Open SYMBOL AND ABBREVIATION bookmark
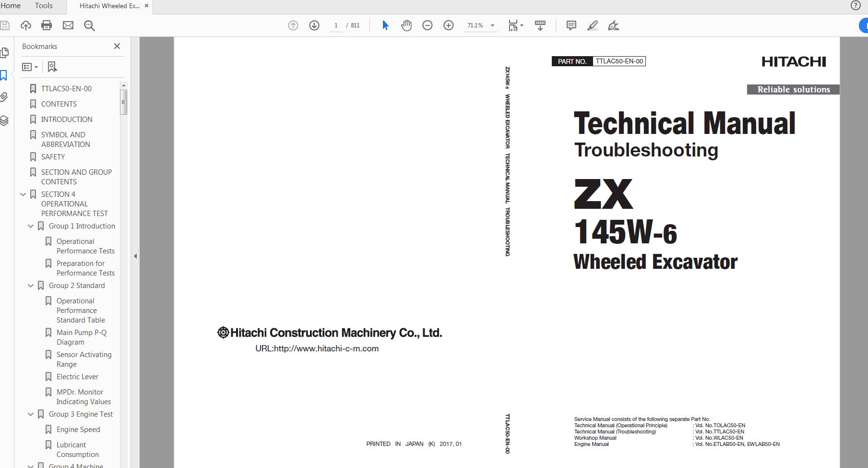 pos(65,140)
